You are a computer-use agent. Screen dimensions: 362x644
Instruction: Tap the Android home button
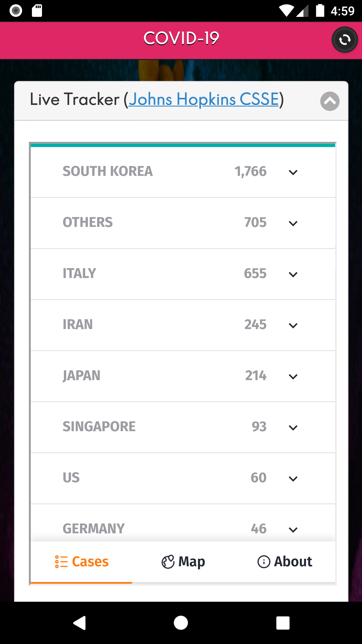click(181, 623)
